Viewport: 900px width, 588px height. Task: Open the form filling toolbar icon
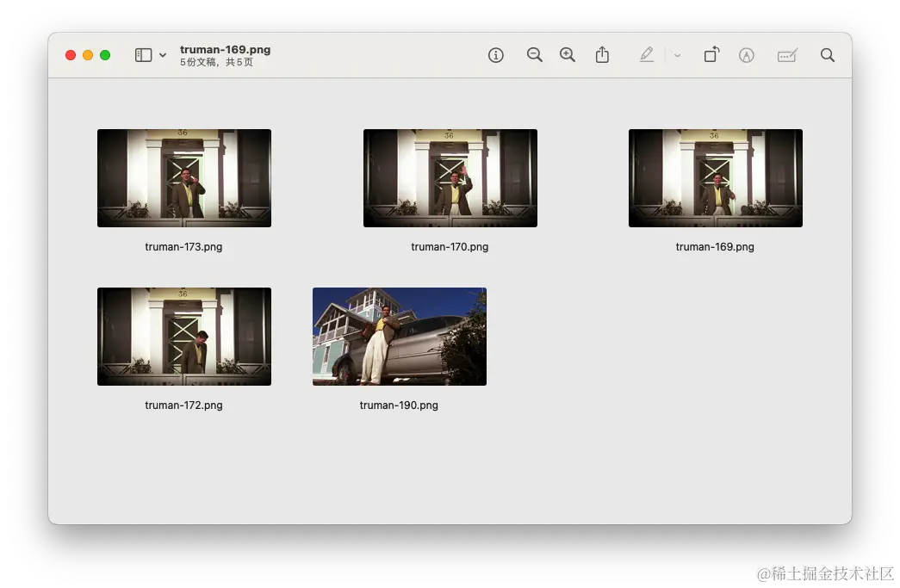787,55
